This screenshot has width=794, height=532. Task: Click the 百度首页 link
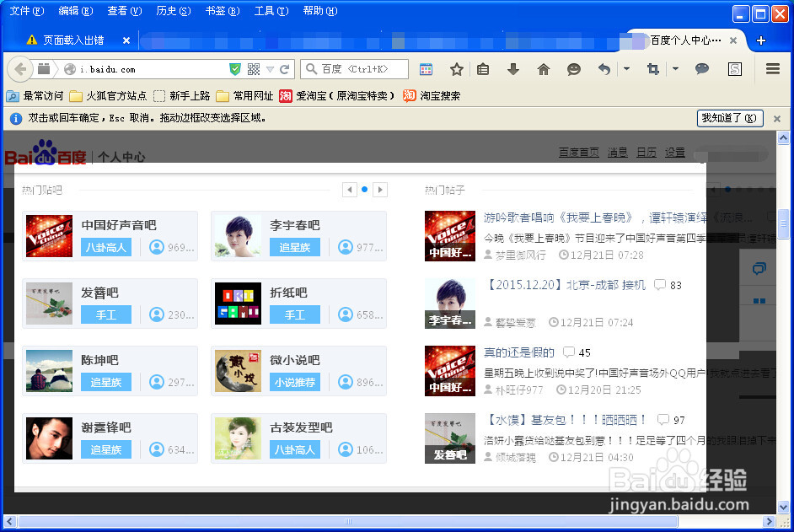[579, 153]
